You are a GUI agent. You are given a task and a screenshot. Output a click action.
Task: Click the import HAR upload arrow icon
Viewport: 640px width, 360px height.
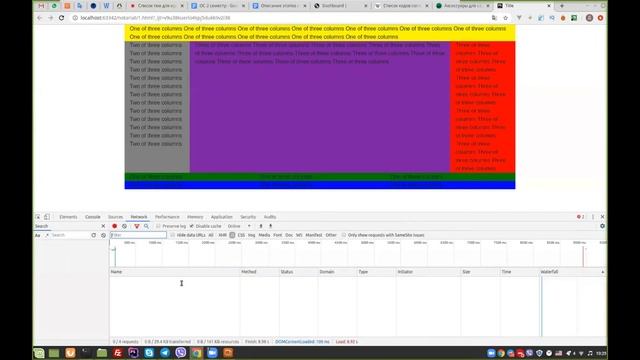(261, 226)
